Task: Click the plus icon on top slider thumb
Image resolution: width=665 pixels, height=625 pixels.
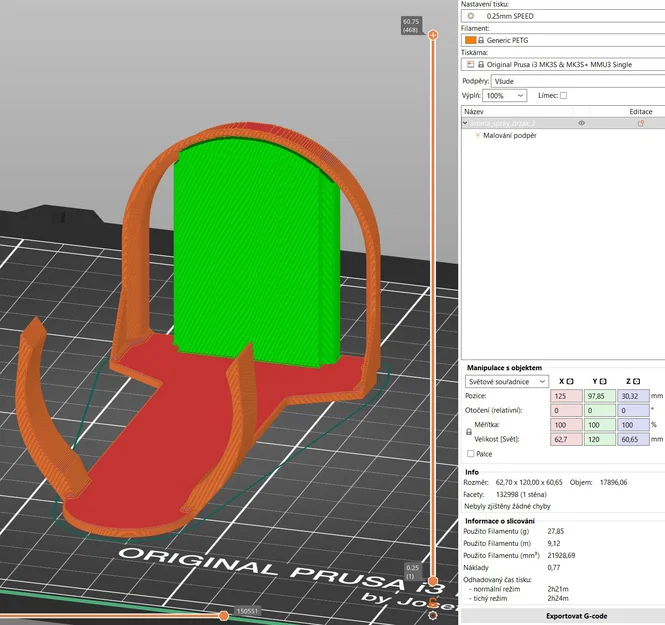Action: coord(433,35)
